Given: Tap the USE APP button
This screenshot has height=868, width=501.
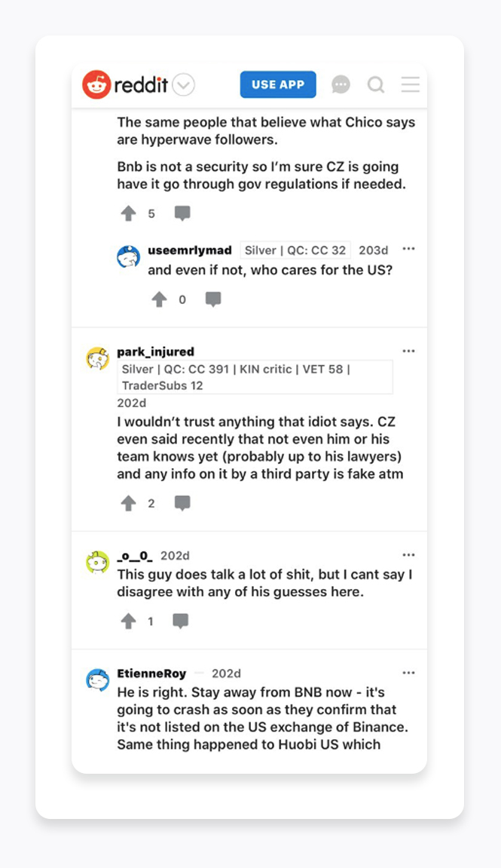Looking at the screenshot, I should click(x=278, y=84).
